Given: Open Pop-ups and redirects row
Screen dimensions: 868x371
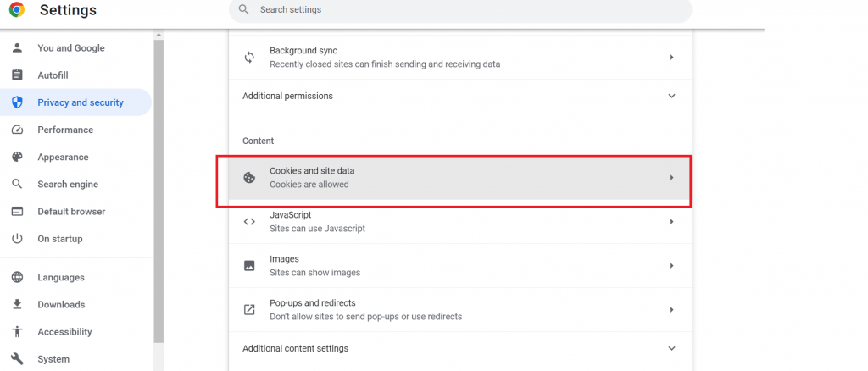Looking at the screenshot, I should (x=458, y=310).
